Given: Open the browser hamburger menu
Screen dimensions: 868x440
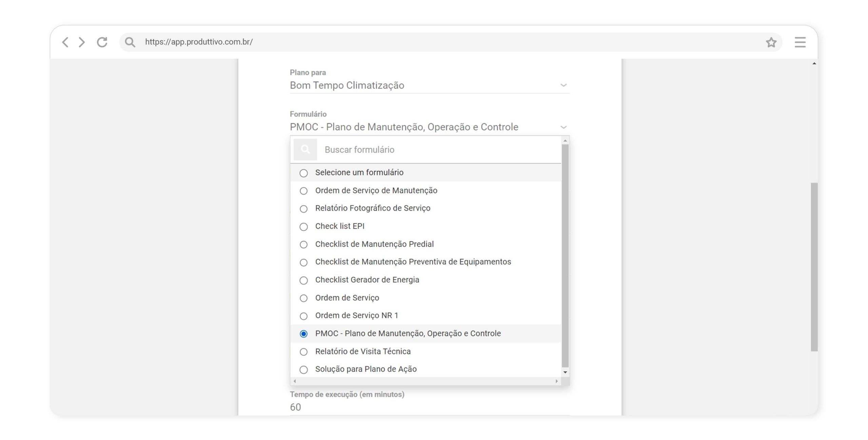Looking at the screenshot, I should coord(800,42).
